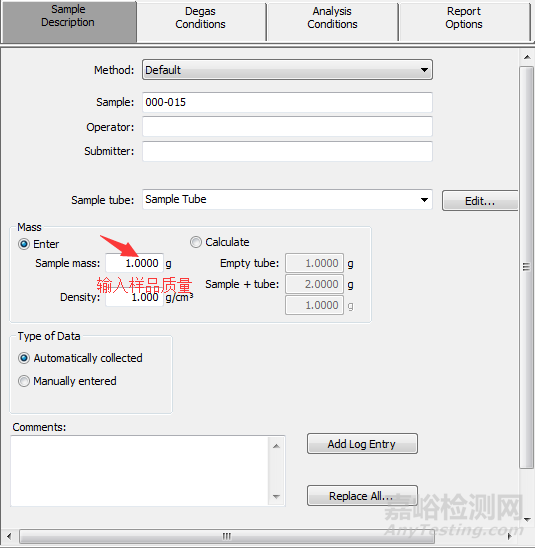Click the Add Log Entry button
The image size is (535, 548).
pos(362,444)
